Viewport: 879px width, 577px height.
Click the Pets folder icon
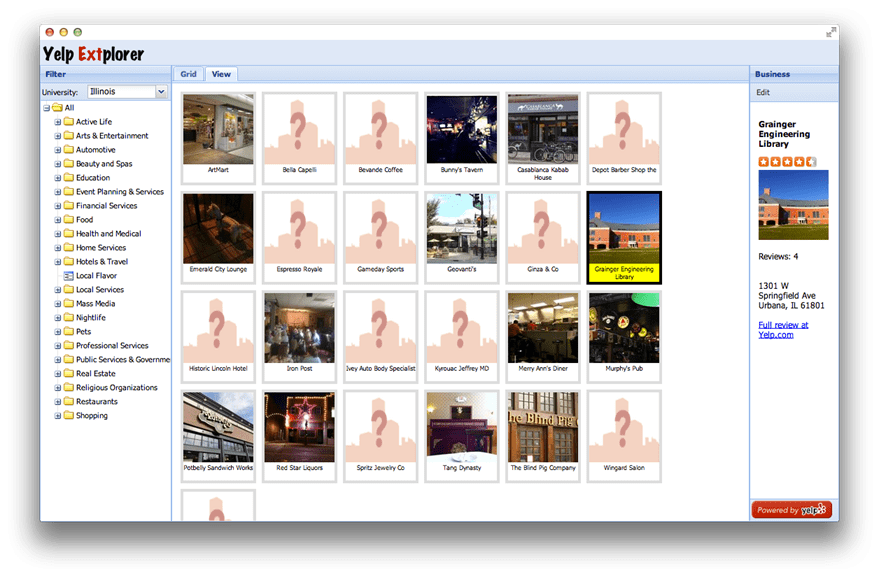click(68, 331)
